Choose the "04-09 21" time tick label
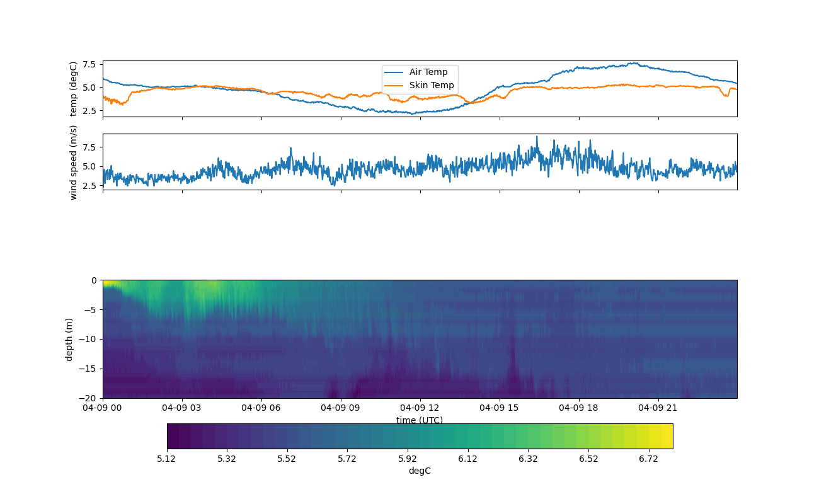This screenshot has width=819, height=504. click(659, 408)
